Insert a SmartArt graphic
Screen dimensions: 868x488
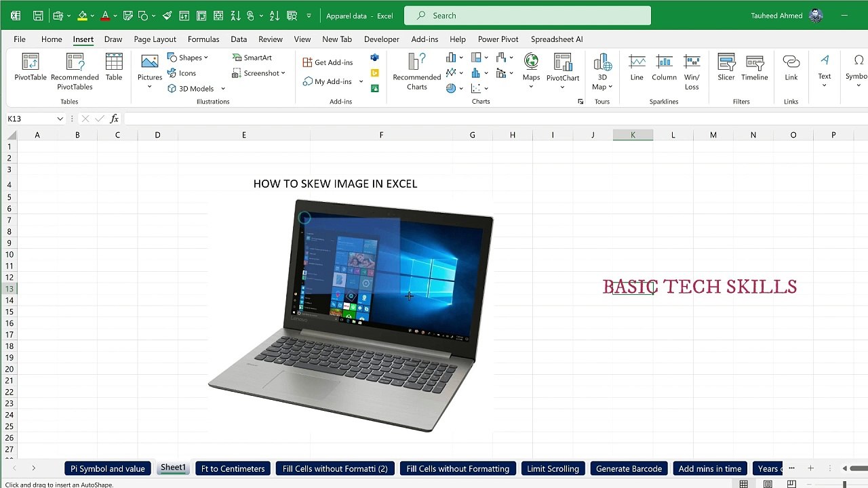click(252, 58)
